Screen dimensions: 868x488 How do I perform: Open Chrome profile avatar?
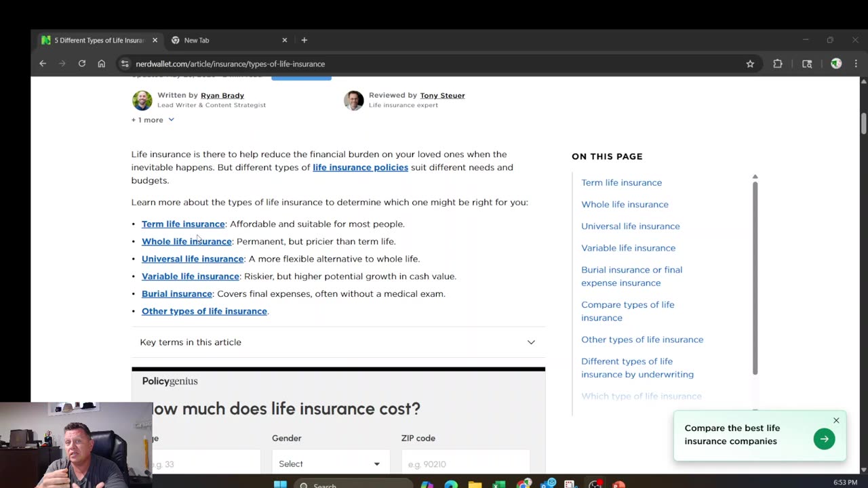pos(836,64)
